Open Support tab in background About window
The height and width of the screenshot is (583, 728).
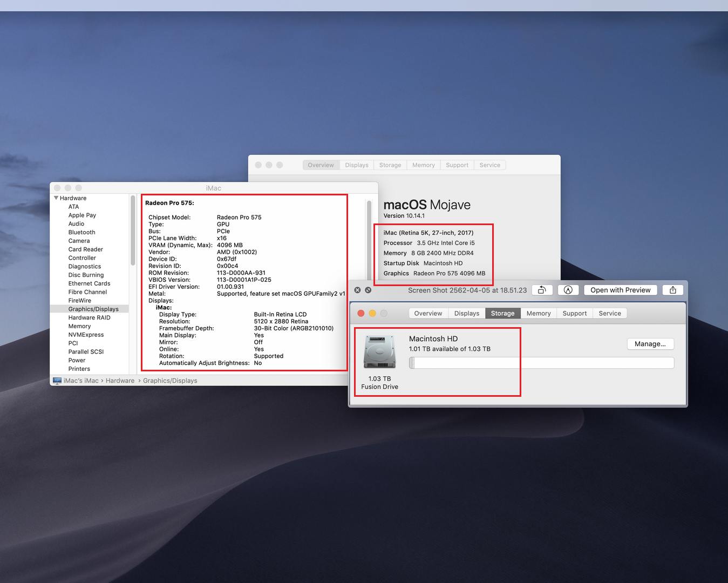tap(457, 165)
